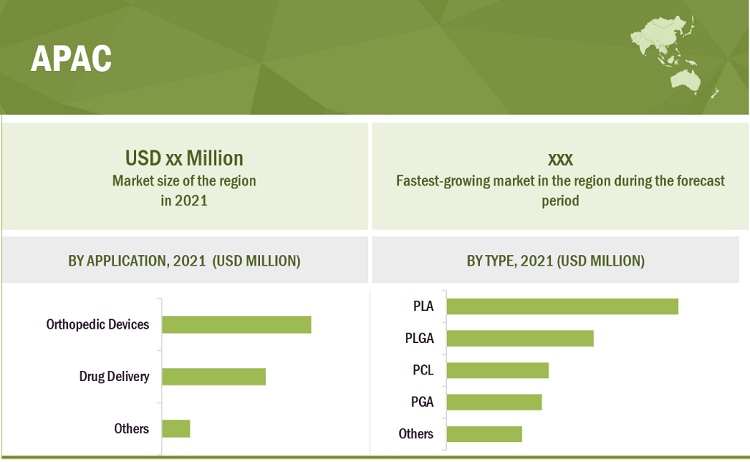Click the xxx fastest-growing market placeholder

[559, 158]
